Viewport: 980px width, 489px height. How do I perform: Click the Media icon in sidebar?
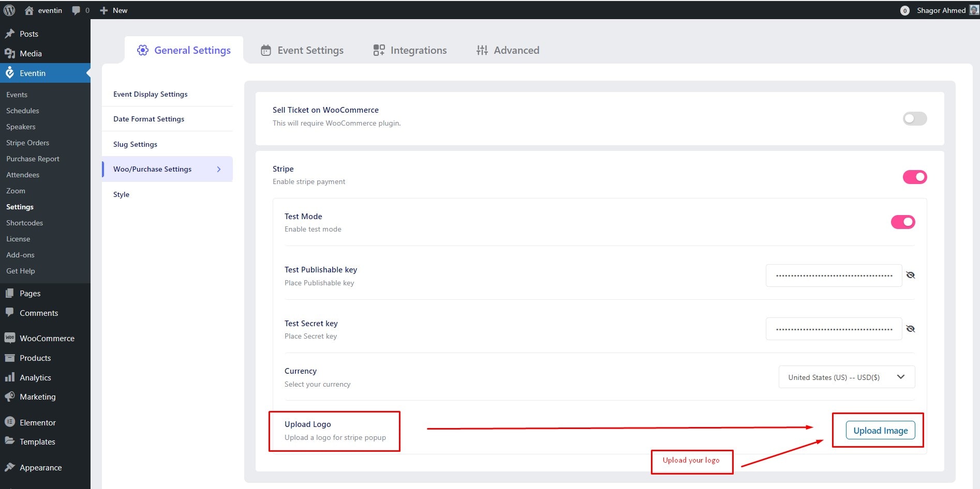tap(10, 53)
